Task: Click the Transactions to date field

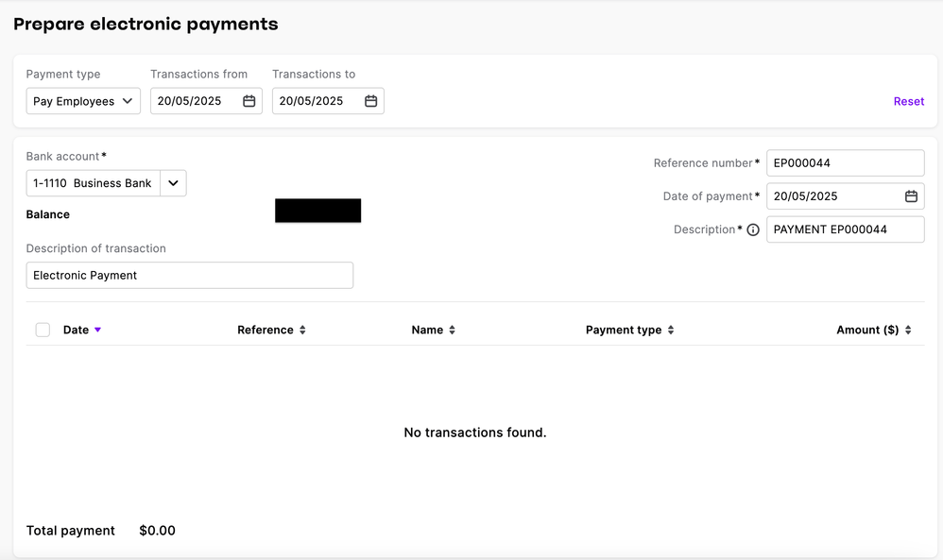Action: pyautogui.click(x=317, y=101)
